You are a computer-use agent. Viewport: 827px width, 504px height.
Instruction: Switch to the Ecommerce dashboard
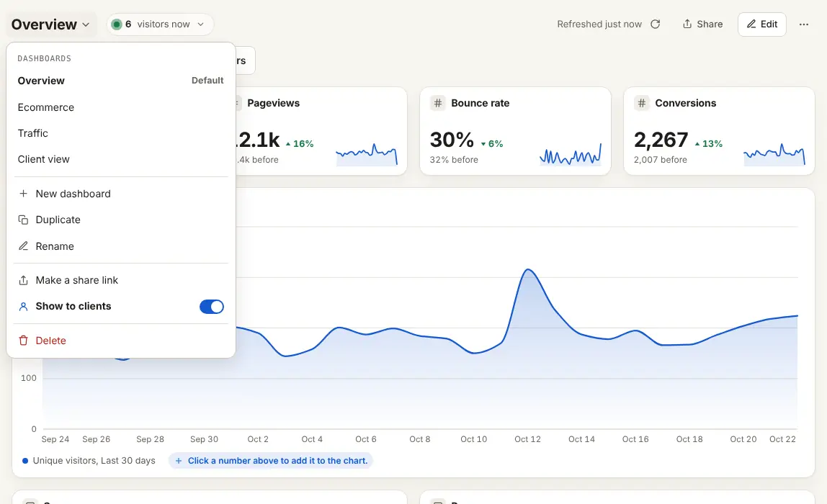(x=120, y=107)
